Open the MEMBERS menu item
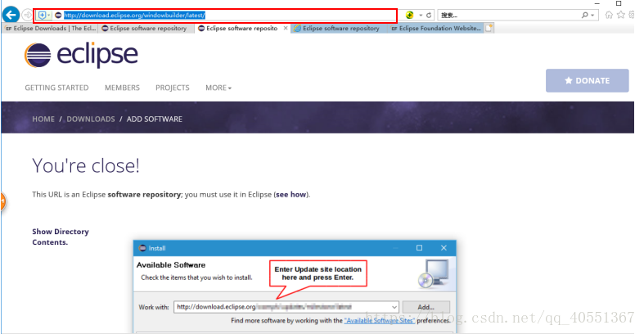Screen dimensions: 644x334 [x=122, y=88]
